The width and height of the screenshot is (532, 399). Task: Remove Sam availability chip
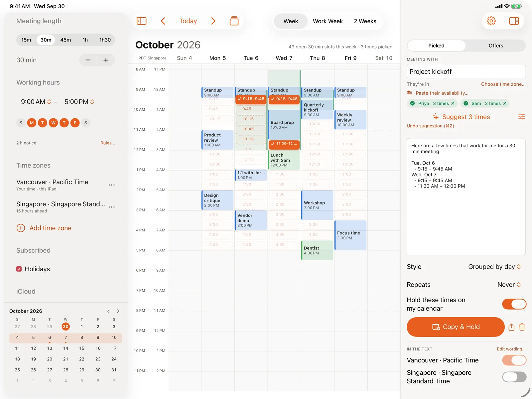click(x=505, y=103)
